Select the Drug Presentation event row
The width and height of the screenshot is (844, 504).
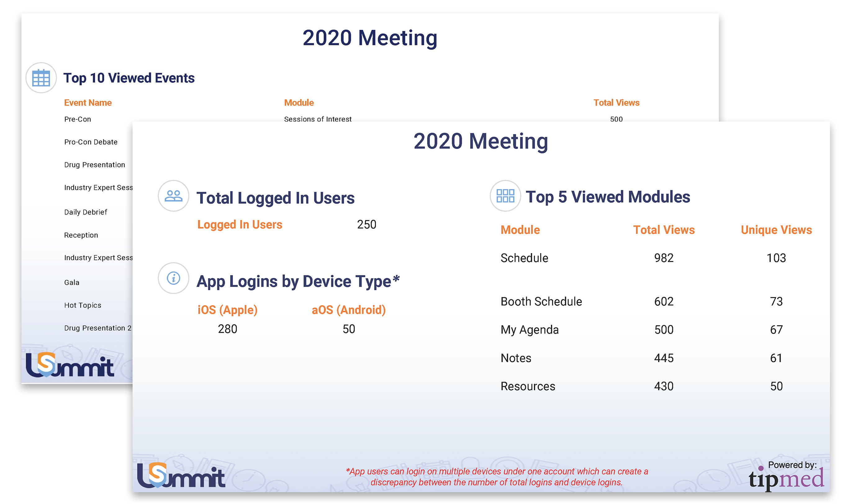(x=94, y=165)
